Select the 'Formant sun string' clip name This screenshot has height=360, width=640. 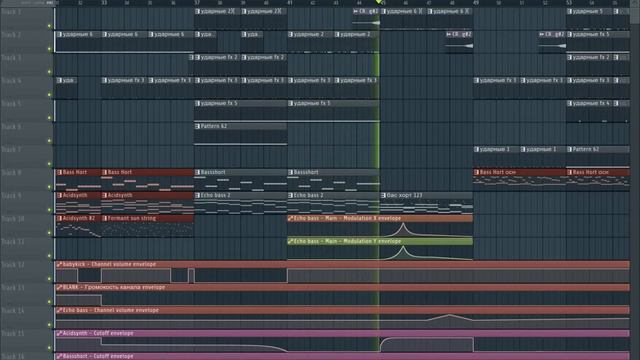[132, 218]
